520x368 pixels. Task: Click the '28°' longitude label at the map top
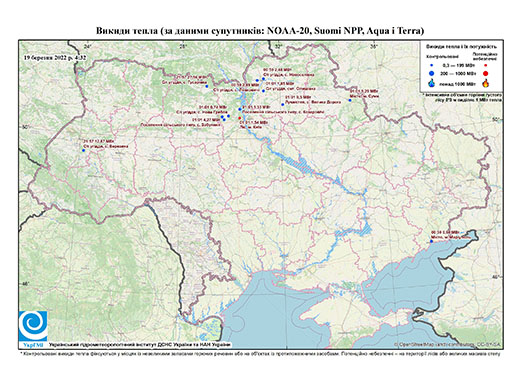point(182,47)
